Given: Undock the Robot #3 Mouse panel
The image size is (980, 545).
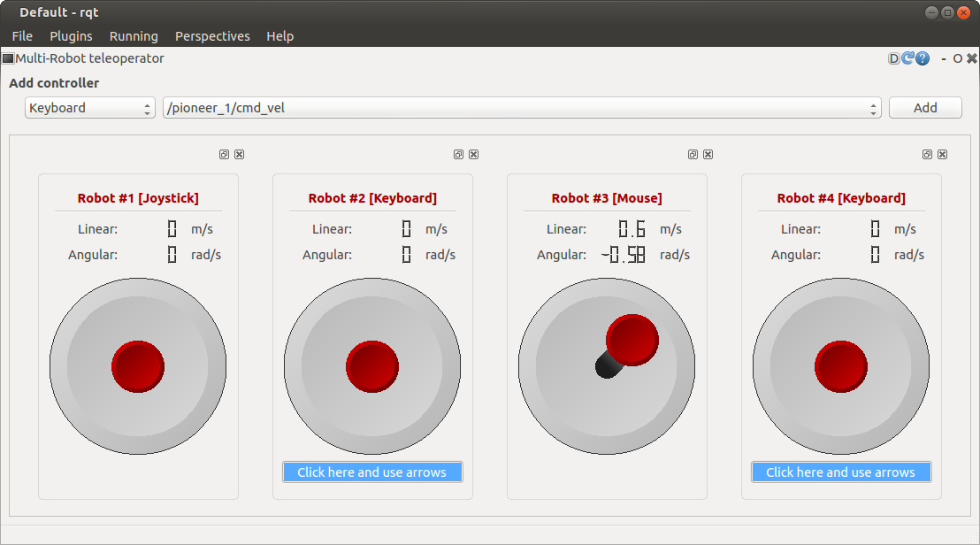Looking at the screenshot, I should (693, 154).
